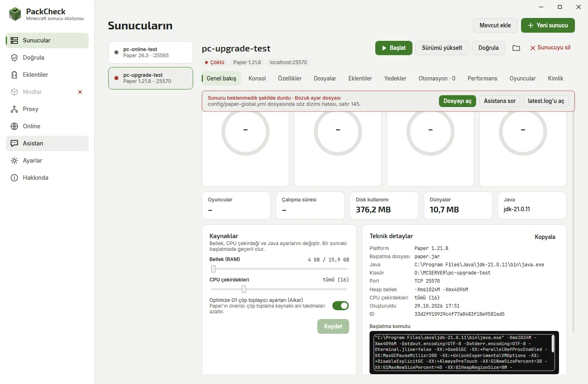
Task: Click the Doğrula button in server header
Action: (488, 48)
